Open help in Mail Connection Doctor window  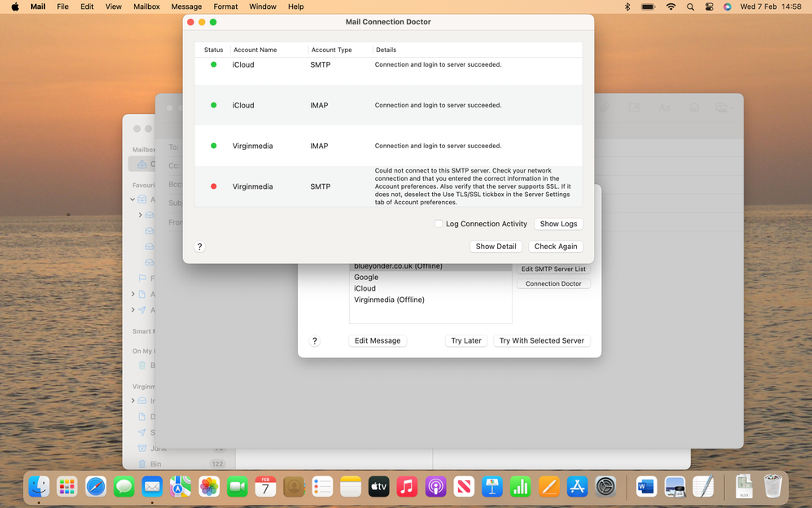click(x=199, y=247)
